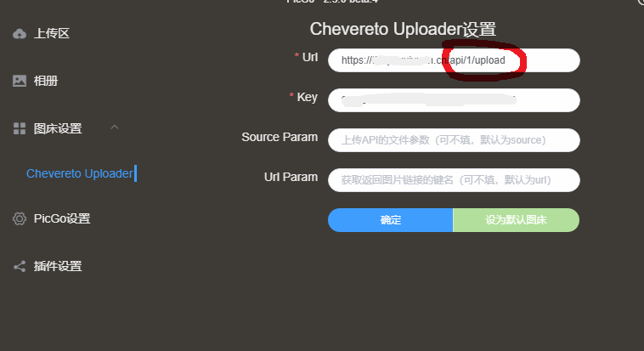
Task: Open the PicGo设置 menu entry
Action: 62,218
